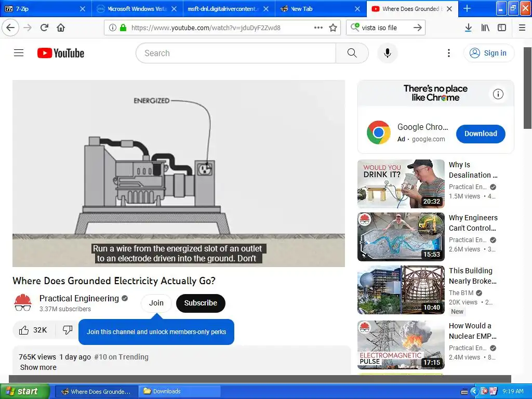532x399 pixels.
Task: Click the green secure padlock icon
Action: click(123, 28)
